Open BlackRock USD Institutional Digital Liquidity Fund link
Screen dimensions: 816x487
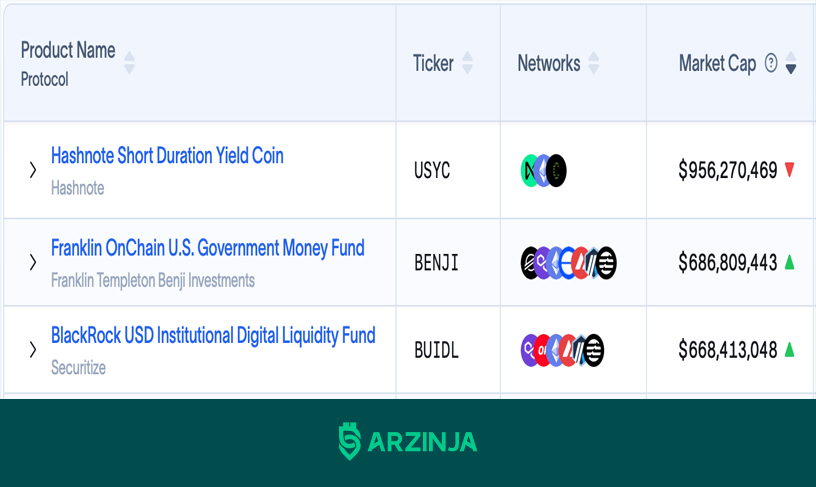coord(213,336)
